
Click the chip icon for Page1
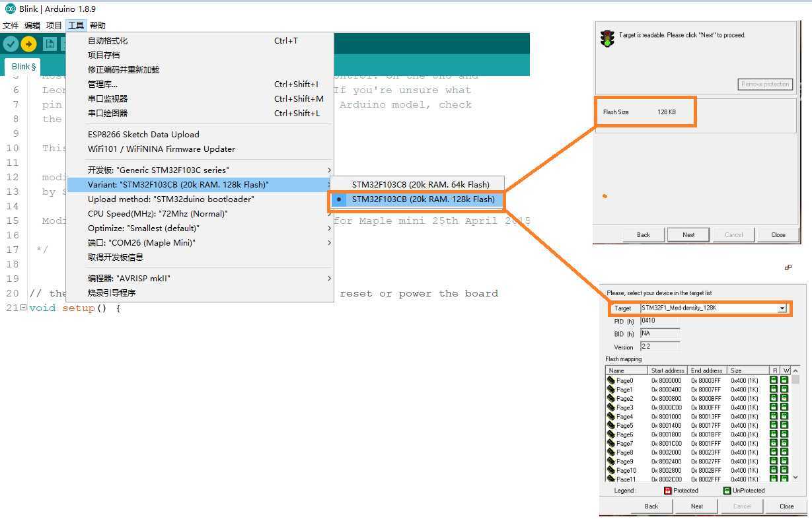611,390
